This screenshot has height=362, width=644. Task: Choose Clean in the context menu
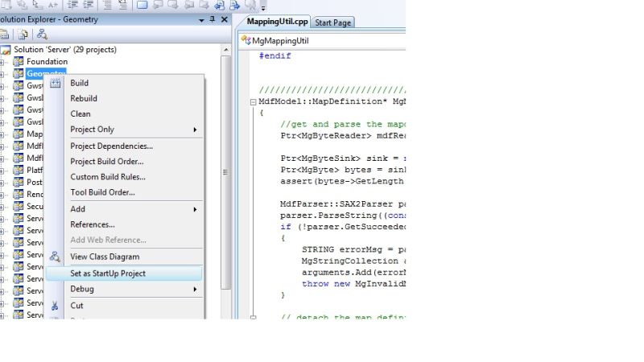coord(125,113)
